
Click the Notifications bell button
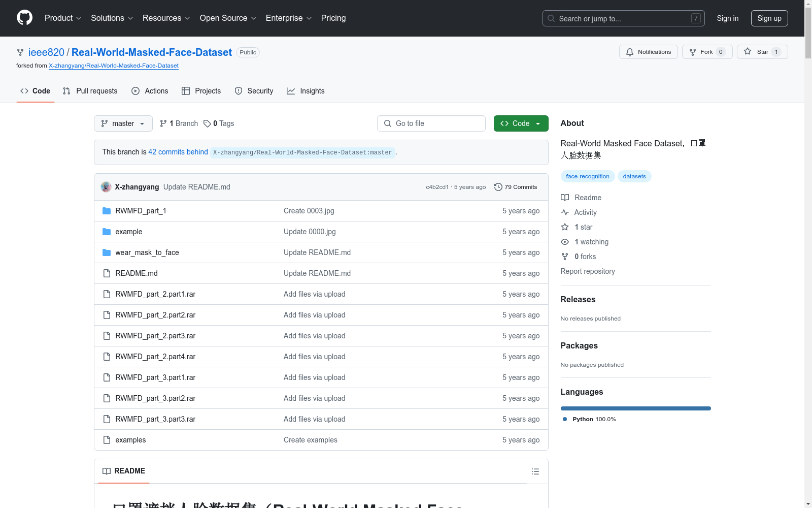coord(649,52)
